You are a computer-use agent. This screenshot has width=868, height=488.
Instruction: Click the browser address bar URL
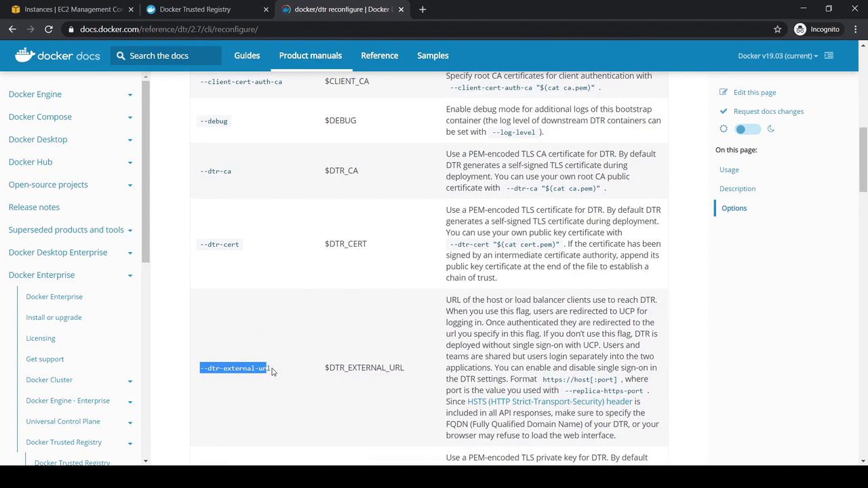click(x=169, y=29)
